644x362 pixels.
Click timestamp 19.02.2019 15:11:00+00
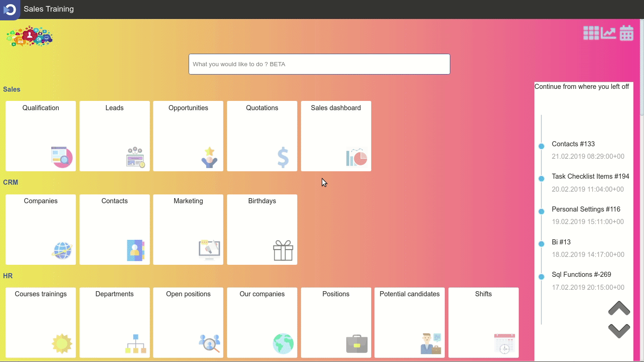pyautogui.click(x=588, y=222)
